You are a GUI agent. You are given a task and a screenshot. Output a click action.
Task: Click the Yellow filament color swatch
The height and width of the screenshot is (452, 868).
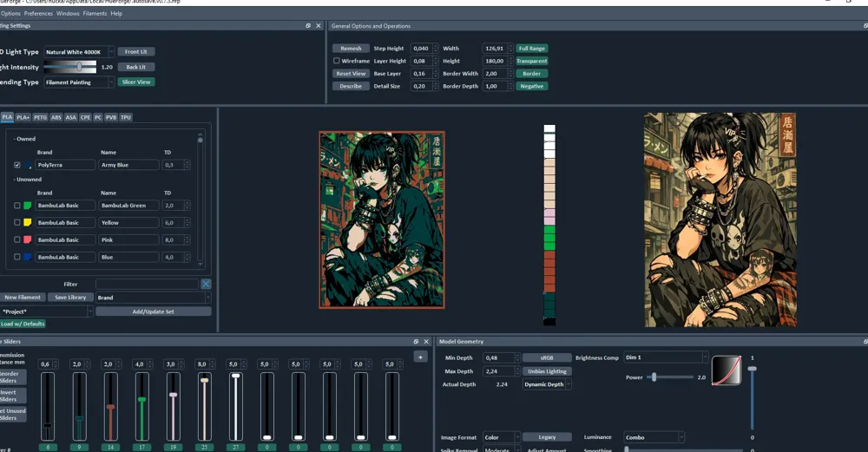[x=27, y=222]
